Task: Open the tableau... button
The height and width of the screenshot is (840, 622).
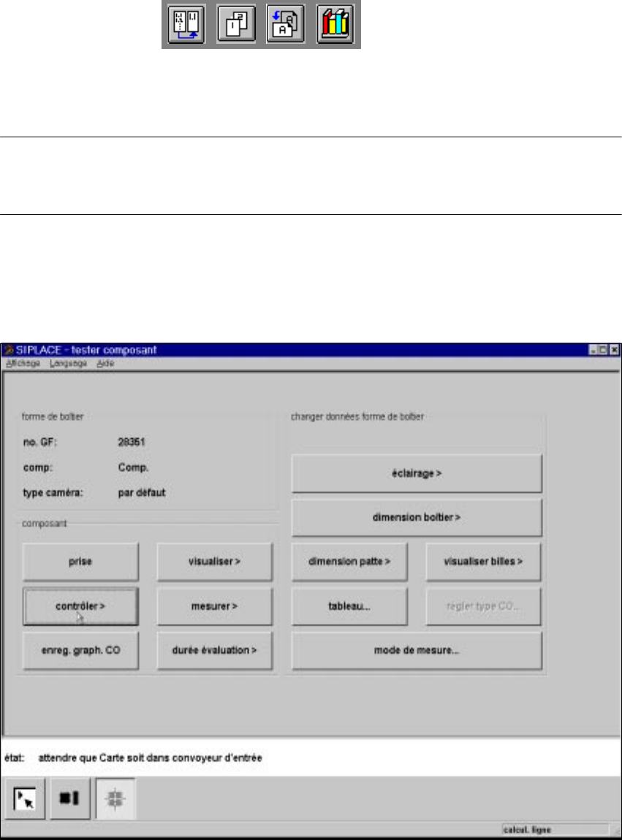Action: tap(349, 606)
